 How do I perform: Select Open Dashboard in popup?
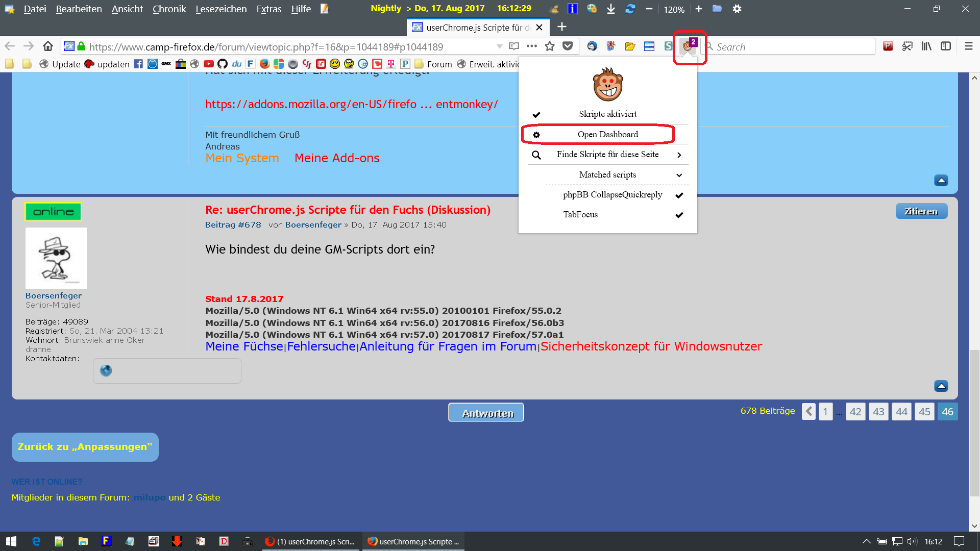click(607, 135)
